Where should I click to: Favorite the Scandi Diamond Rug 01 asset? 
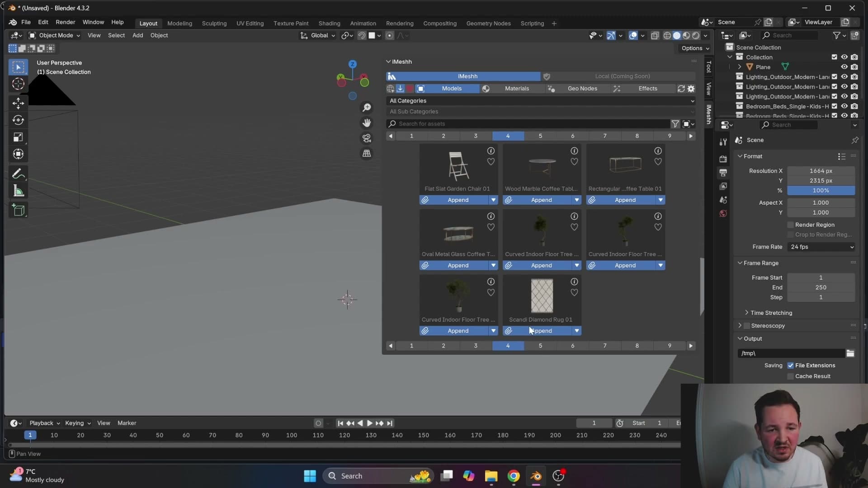(574, 293)
